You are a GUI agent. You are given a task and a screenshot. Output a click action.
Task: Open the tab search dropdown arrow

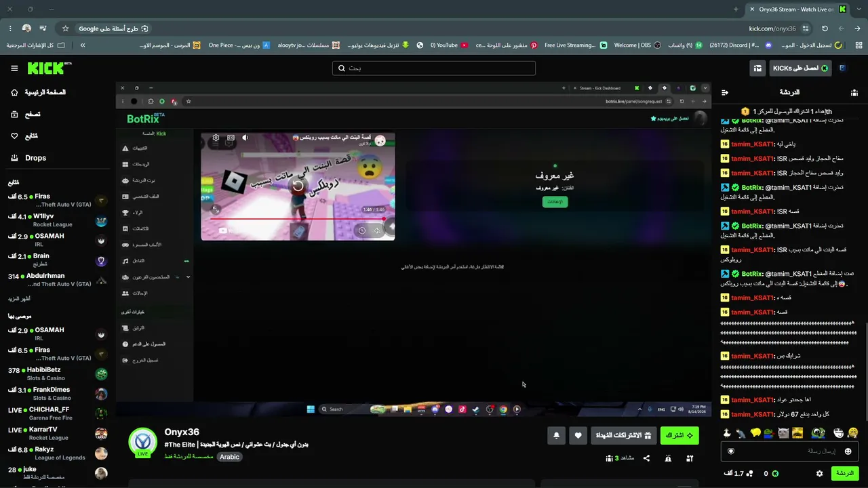[x=859, y=9]
